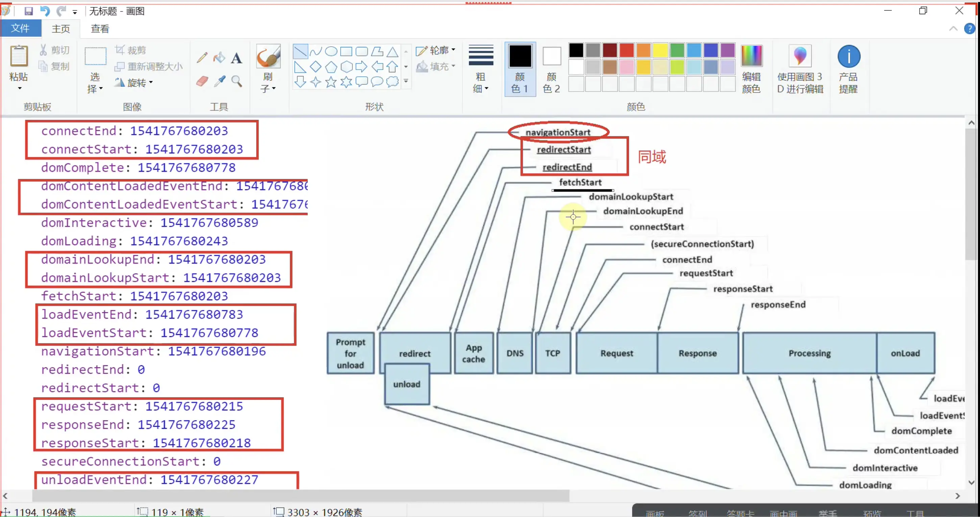The height and width of the screenshot is (517, 980).
Task: Open the File menu tab
Action: 20,28
